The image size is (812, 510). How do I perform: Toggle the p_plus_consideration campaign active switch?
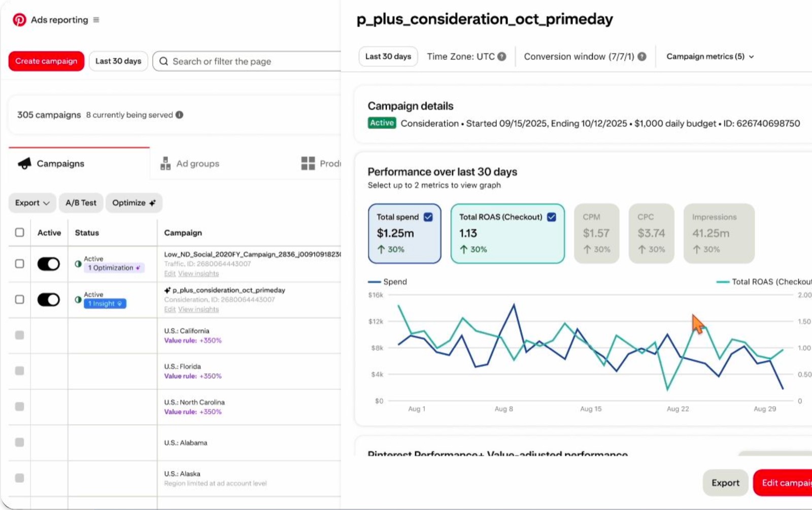point(49,299)
